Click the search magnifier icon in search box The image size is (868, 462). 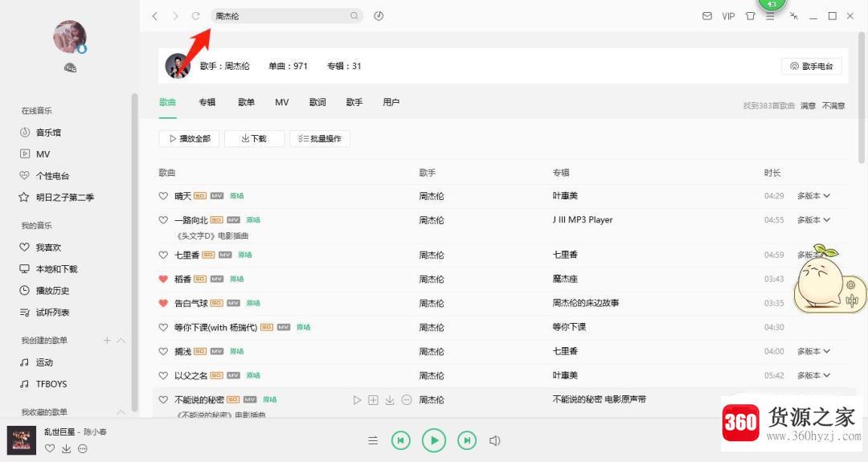pyautogui.click(x=354, y=16)
